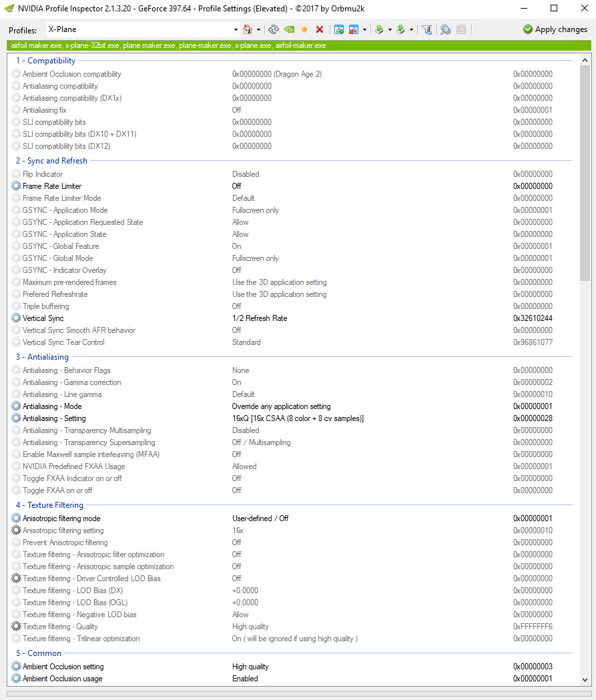Select NVIDIA Predefined FXAA Usage row
This screenshot has height=700, width=596.
(x=293, y=466)
